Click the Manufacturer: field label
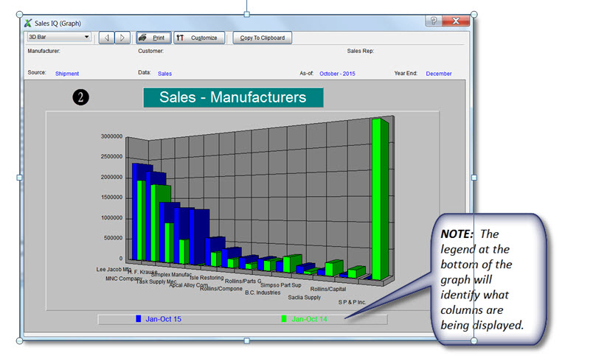The width and height of the screenshot is (607, 364). coord(44,51)
